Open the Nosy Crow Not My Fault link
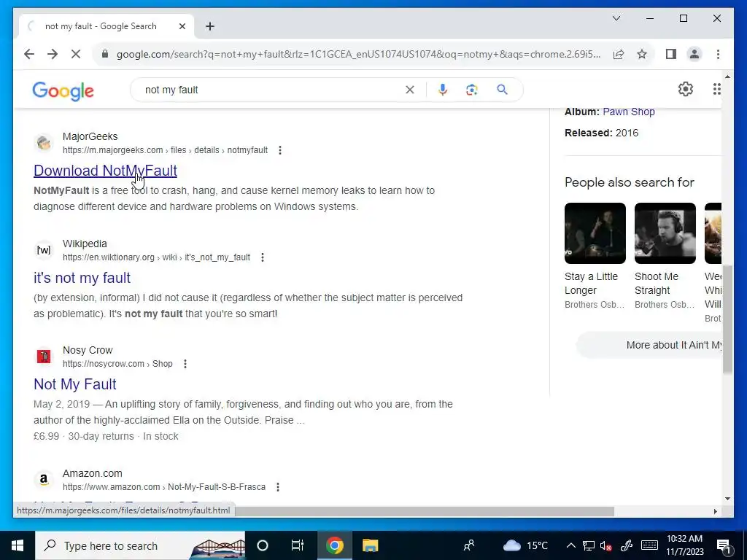The image size is (747, 560). [x=75, y=384]
